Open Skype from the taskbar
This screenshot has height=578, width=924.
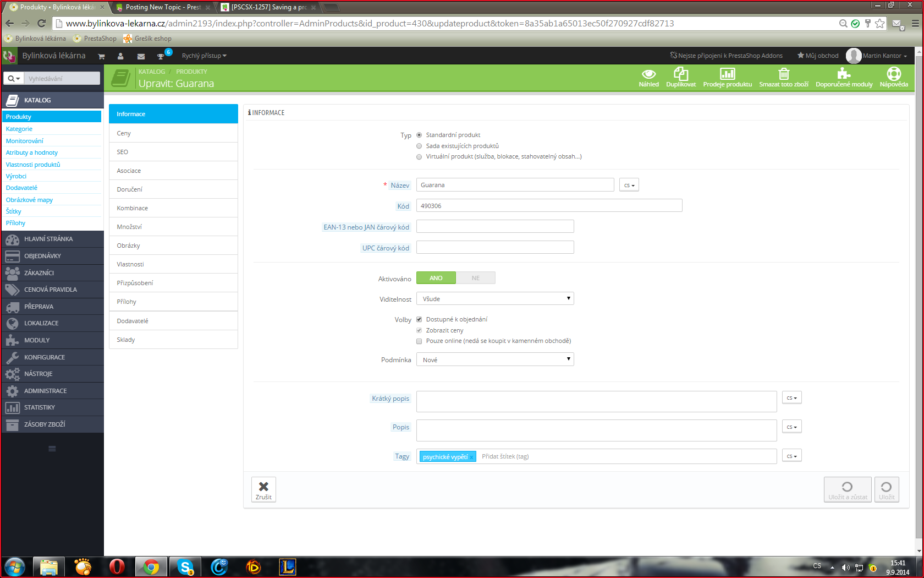[185, 567]
